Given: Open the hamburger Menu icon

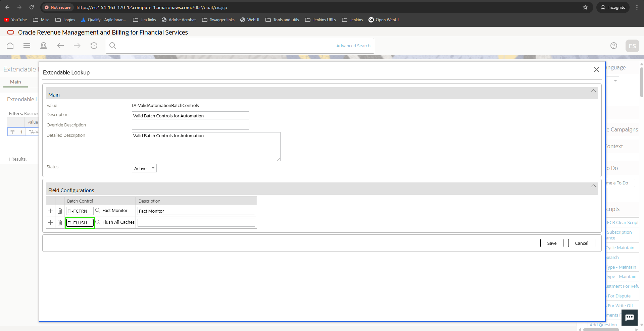Looking at the screenshot, I should click(x=27, y=46).
